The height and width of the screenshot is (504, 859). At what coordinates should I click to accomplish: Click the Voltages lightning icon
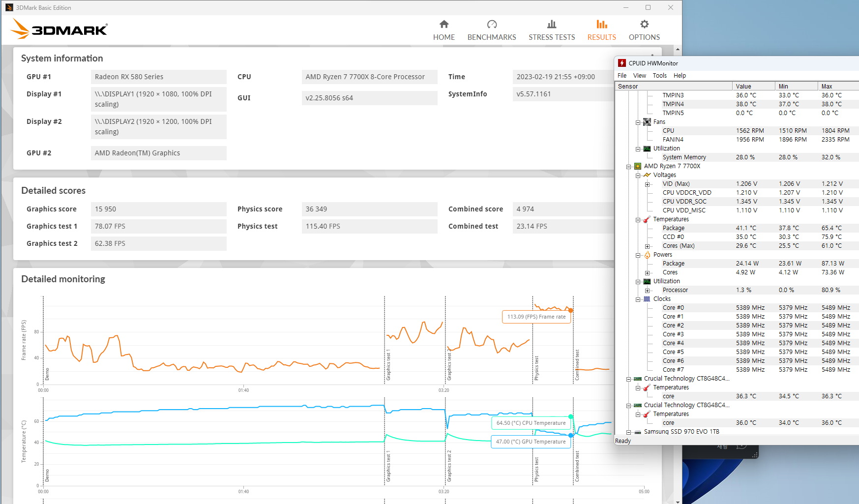(x=647, y=175)
